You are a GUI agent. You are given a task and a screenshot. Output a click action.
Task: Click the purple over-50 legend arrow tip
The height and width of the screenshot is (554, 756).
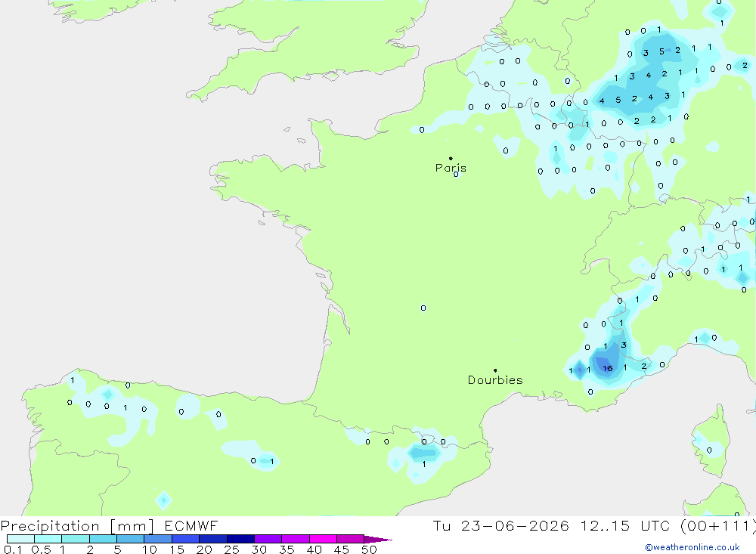378,540
